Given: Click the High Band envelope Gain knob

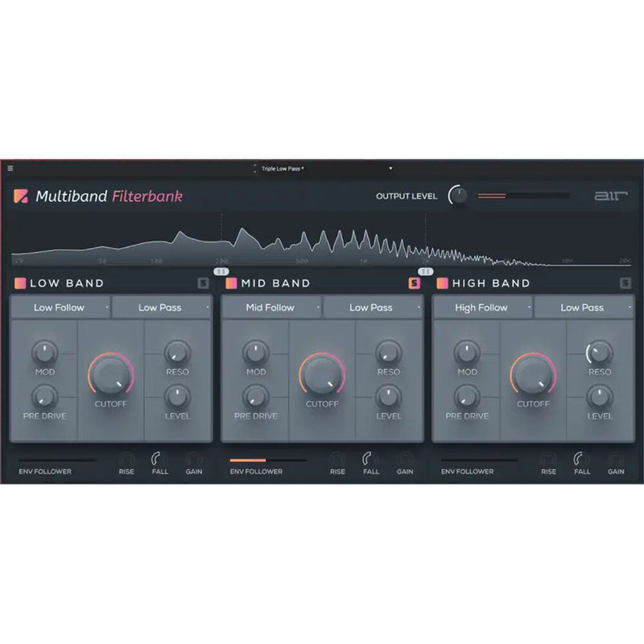Looking at the screenshot, I should click(x=616, y=458).
